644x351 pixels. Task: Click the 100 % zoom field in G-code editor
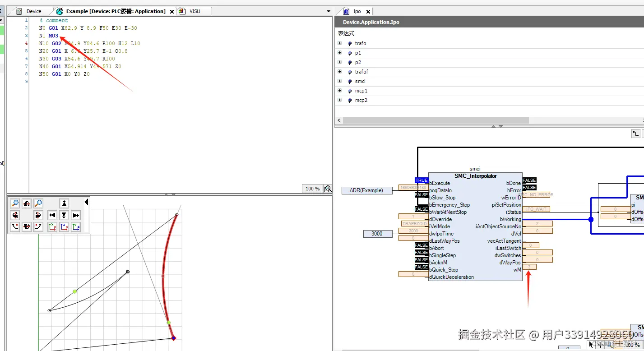[x=312, y=189]
